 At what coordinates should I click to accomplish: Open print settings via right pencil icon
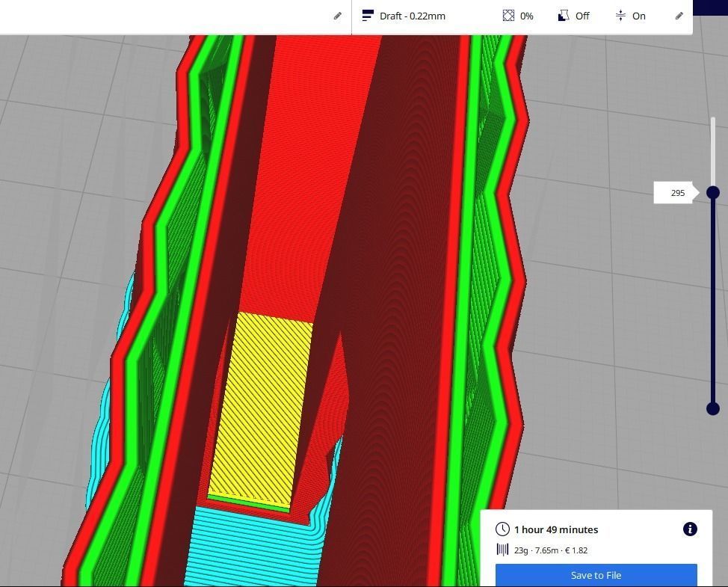tap(679, 16)
